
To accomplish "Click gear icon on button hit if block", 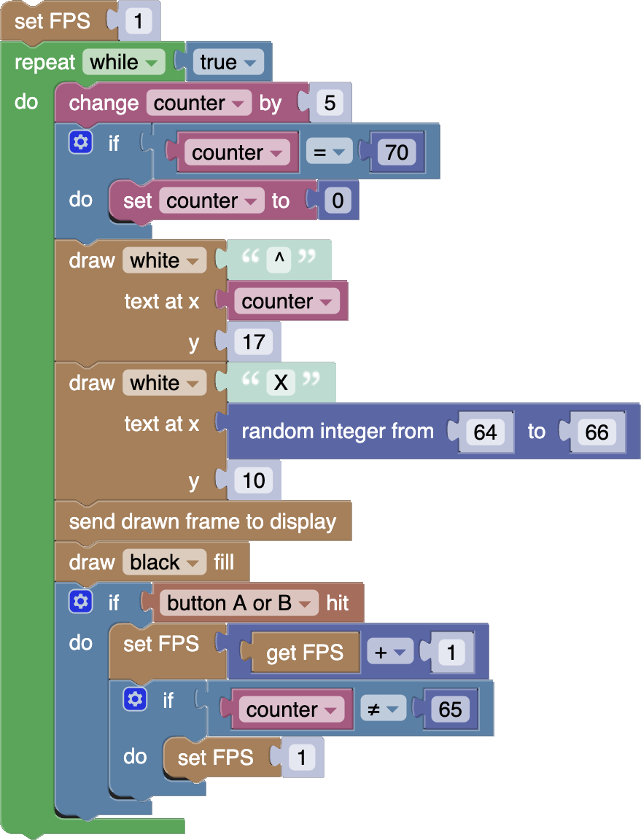I will [x=80, y=602].
